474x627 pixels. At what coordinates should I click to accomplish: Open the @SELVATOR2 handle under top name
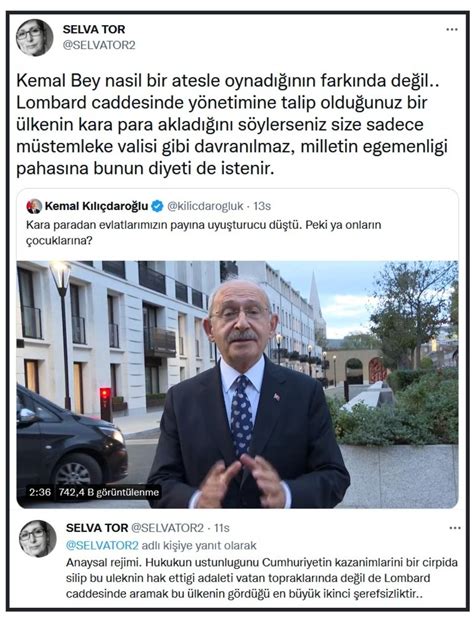(x=99, y=45)
